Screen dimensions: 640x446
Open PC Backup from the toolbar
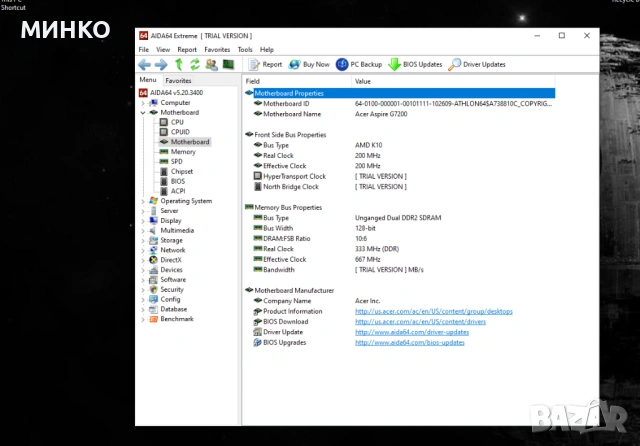pos(359,64)
